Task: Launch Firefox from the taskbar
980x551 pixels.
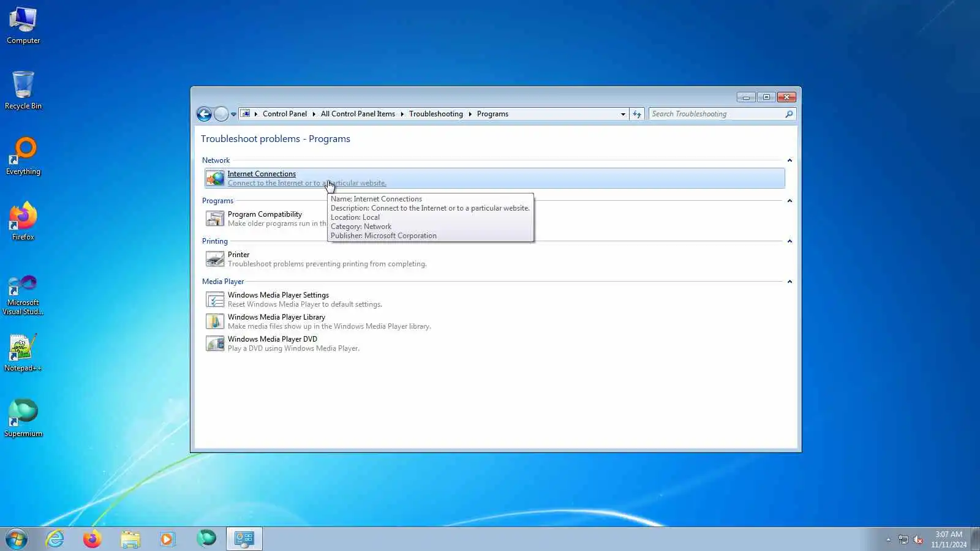Action: point(92,539)
